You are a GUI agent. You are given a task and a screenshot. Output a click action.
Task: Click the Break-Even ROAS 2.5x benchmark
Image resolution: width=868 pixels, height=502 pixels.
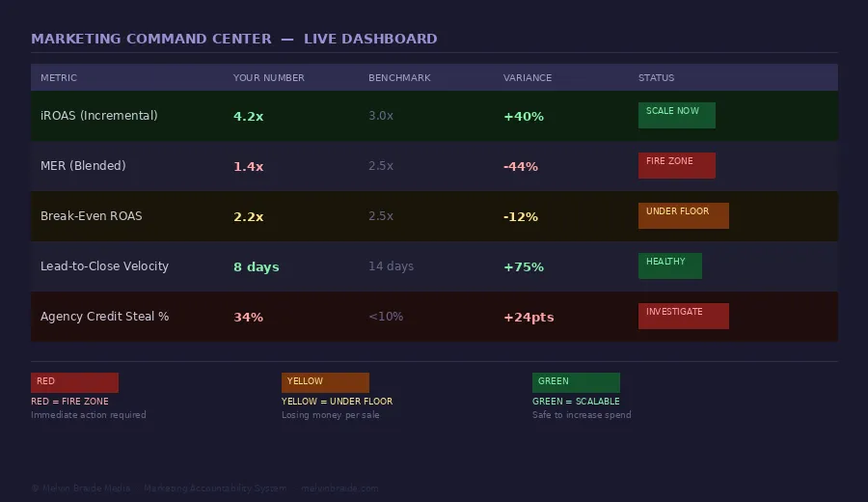point(381,216)
